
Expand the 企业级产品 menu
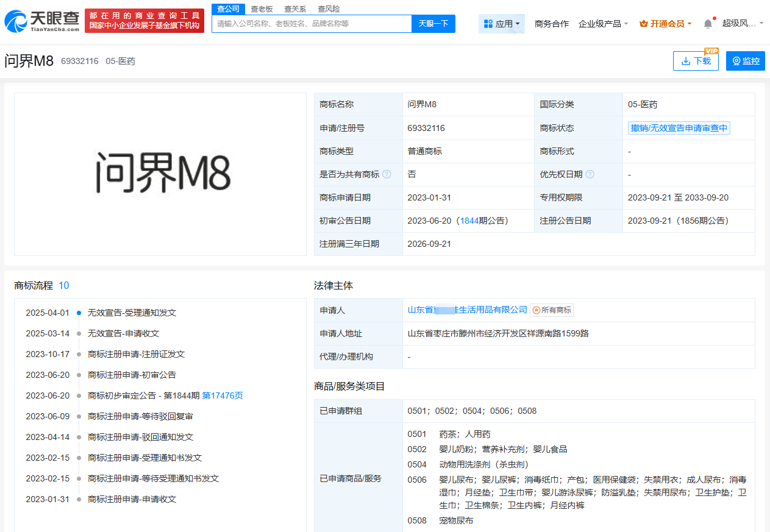point(603,24)
